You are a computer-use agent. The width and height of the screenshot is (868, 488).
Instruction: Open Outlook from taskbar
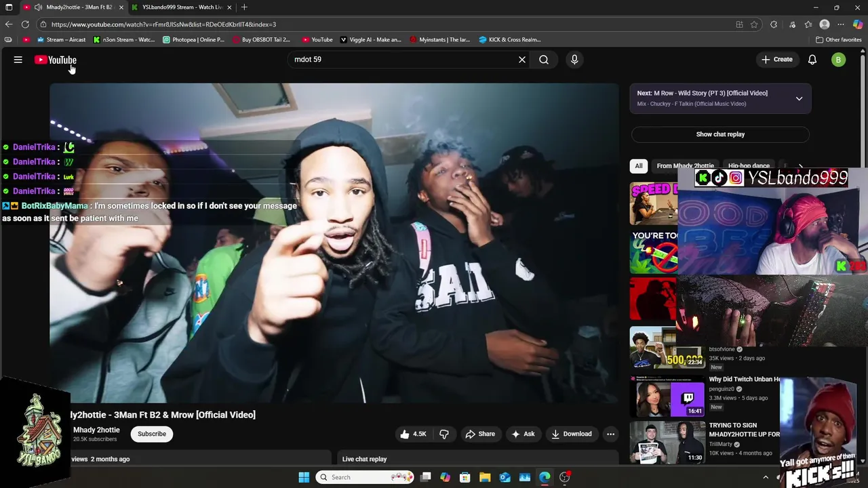[505, 477]
